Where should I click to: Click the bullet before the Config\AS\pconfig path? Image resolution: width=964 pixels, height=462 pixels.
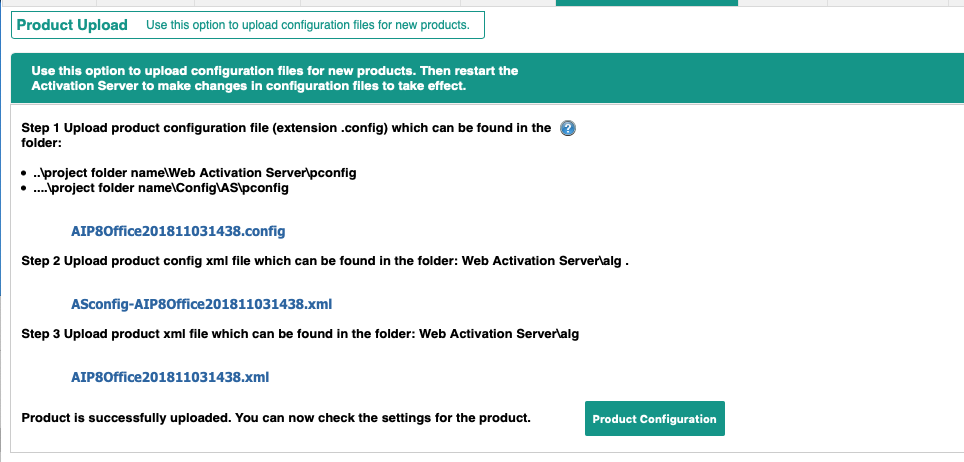(x=24, y=189)
